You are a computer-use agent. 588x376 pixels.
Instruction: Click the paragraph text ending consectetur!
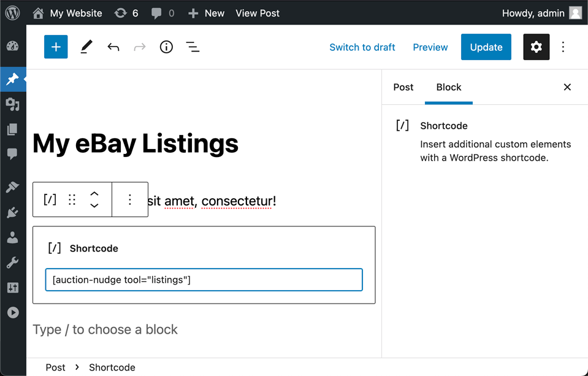(212, 201)
